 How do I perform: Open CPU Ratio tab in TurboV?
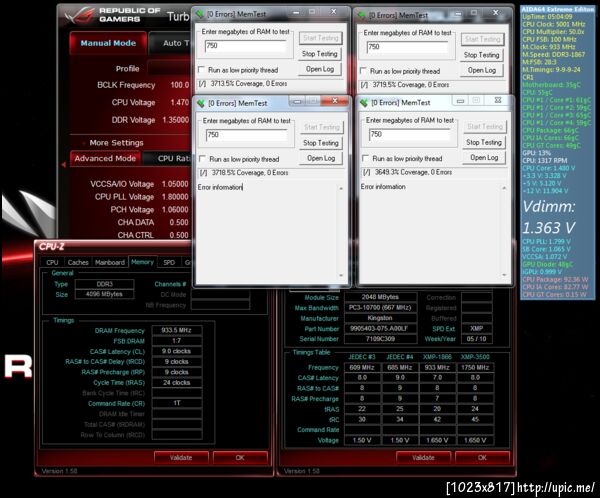[x=168, y=158]
